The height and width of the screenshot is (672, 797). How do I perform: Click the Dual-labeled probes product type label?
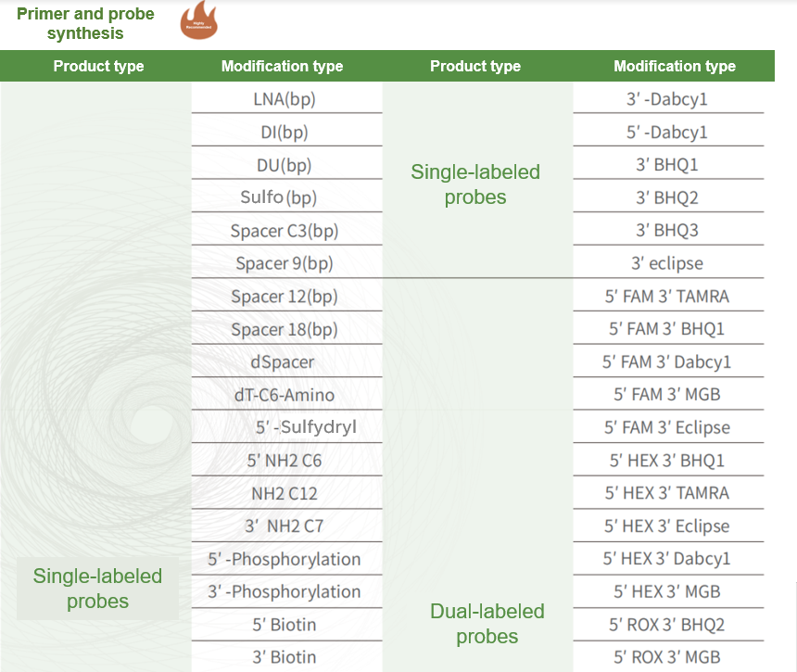click(x=487, y=624)
